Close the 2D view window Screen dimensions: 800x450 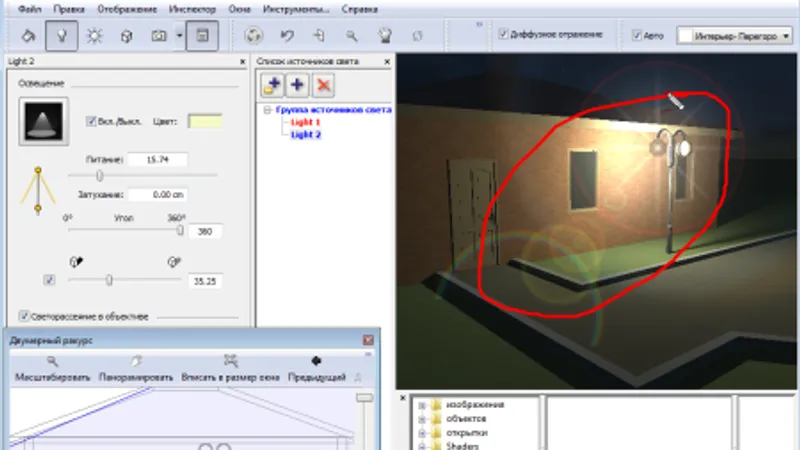368,340
